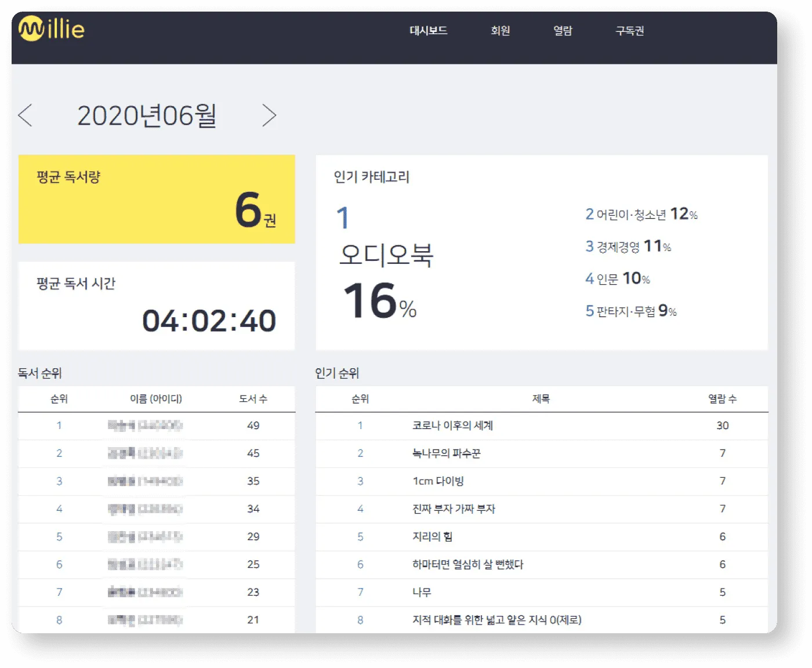Open the 회원 menu

pyautogui.click(x=500, y=31)
